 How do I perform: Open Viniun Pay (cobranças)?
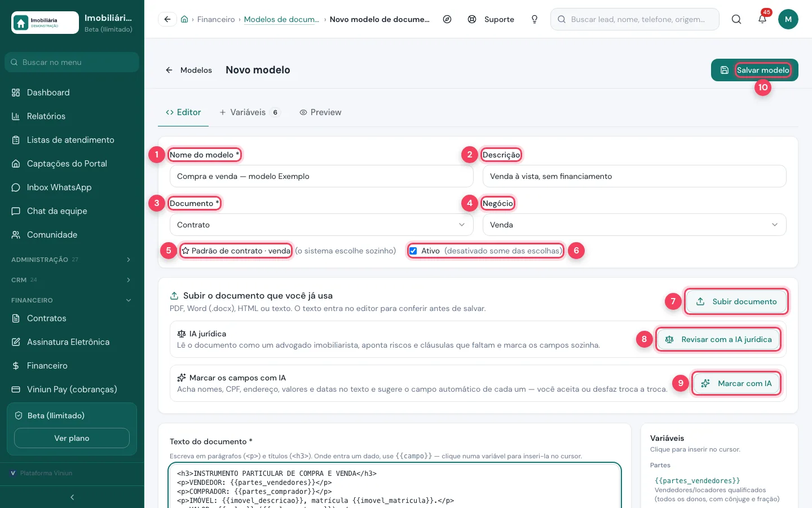(x=72, y=389)
